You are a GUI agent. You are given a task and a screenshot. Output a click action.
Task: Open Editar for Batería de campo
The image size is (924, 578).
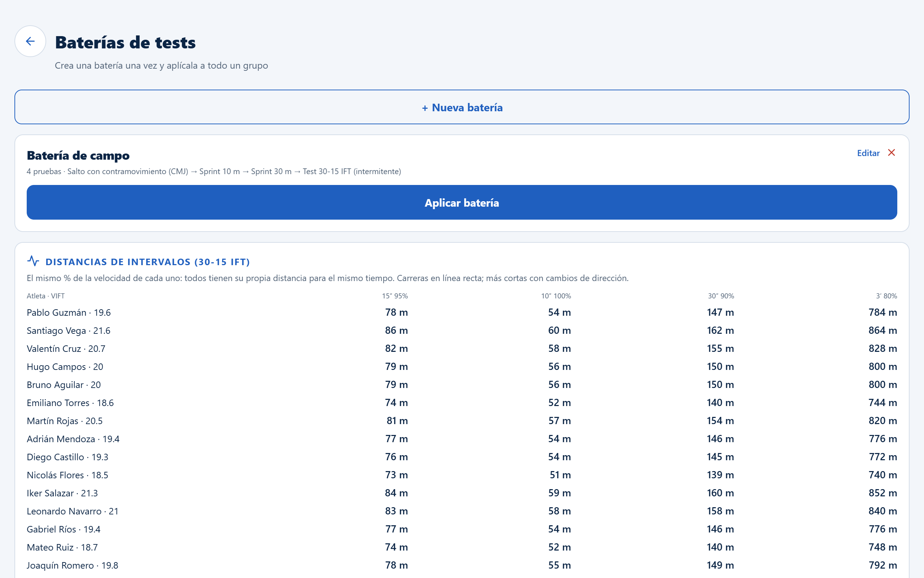point(868,153)
